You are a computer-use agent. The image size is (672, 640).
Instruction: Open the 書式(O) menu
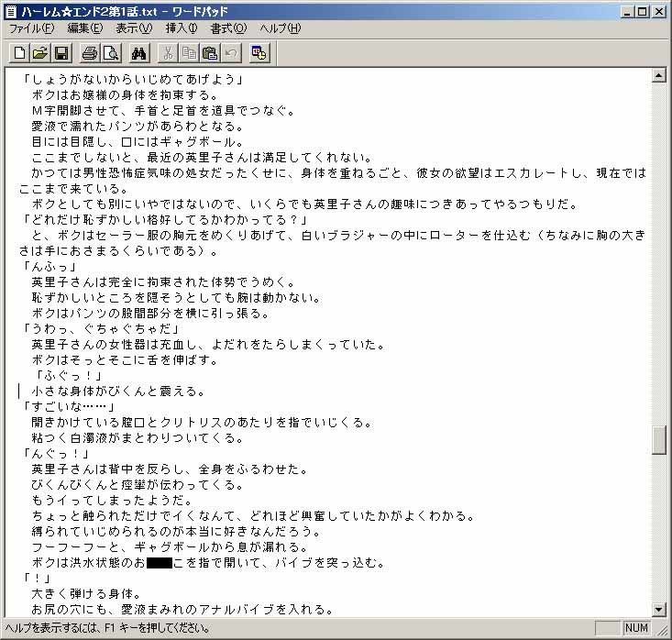[x=228, y=28]
